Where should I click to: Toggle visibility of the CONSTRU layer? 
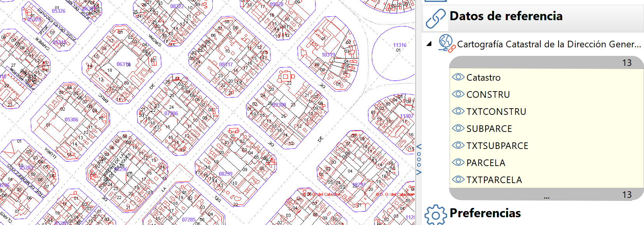click(x=458, y=94)
